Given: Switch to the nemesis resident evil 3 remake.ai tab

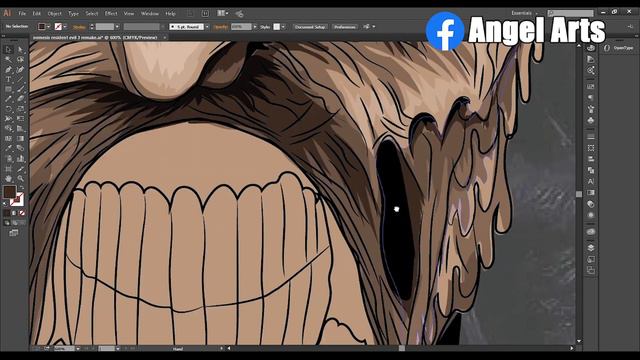Looking at the screenshot, I should [x=95, y=38].
